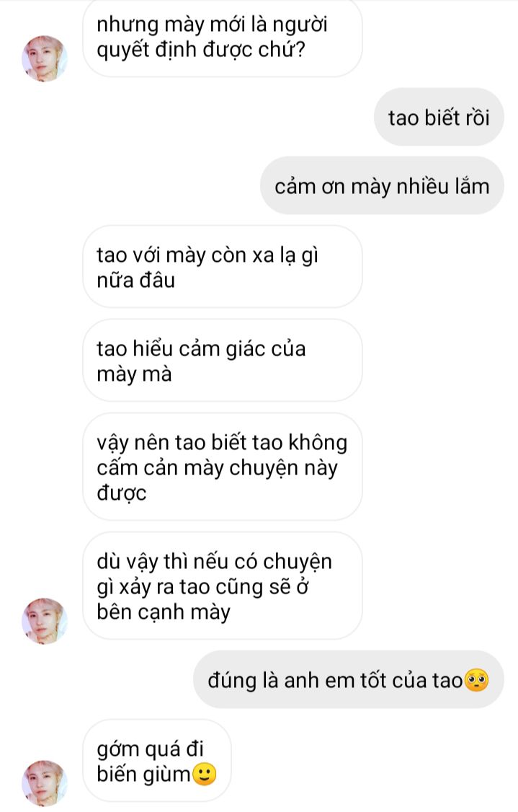Select the 'tao hiểu cảm giác của mày mà' bubble

tap(223, 361)
